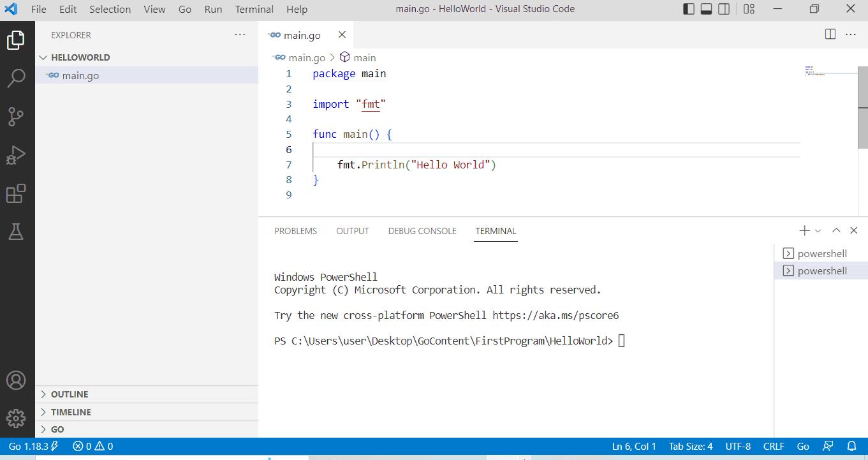Open the Extensions view icon
Screen dimensions: 868x460
[x=15, y=193]
